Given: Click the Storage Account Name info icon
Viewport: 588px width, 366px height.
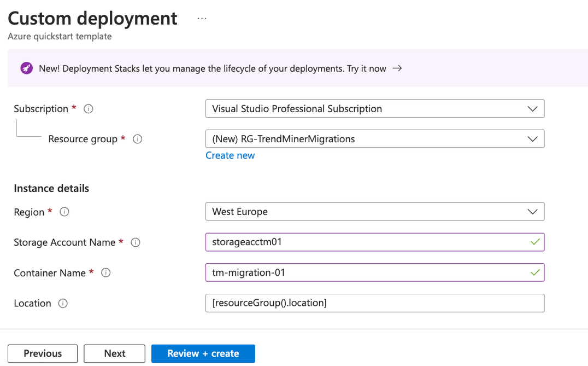Looking at the screenshot, I should (x=135, y=242).
